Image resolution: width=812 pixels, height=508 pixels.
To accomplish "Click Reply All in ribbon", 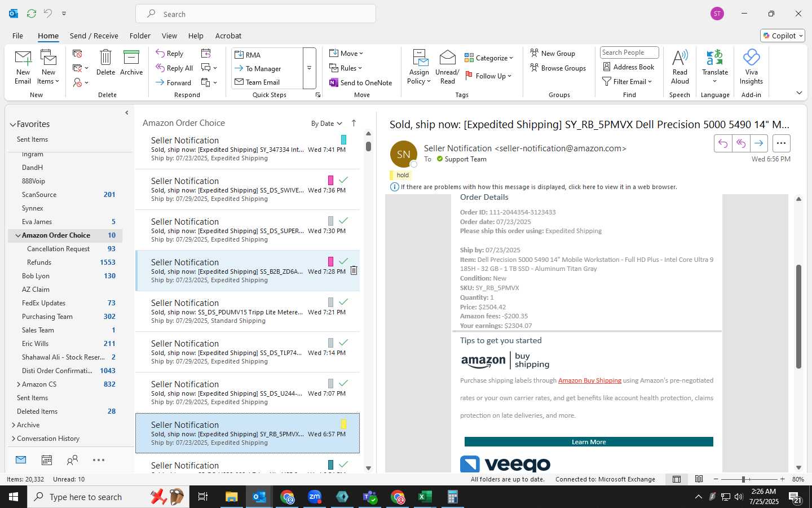I will [174, 68].
